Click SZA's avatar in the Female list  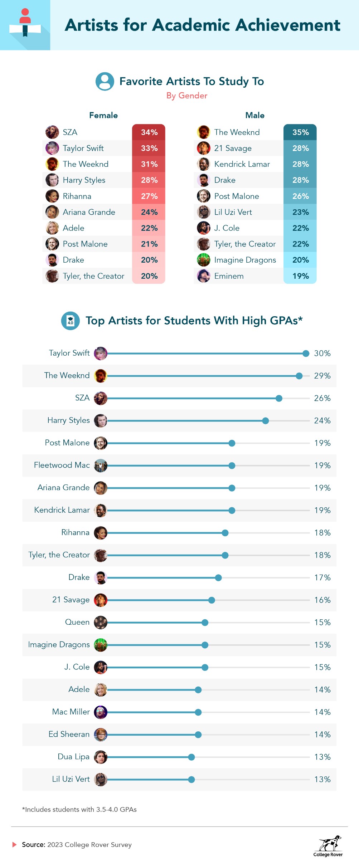coord(52,132)
